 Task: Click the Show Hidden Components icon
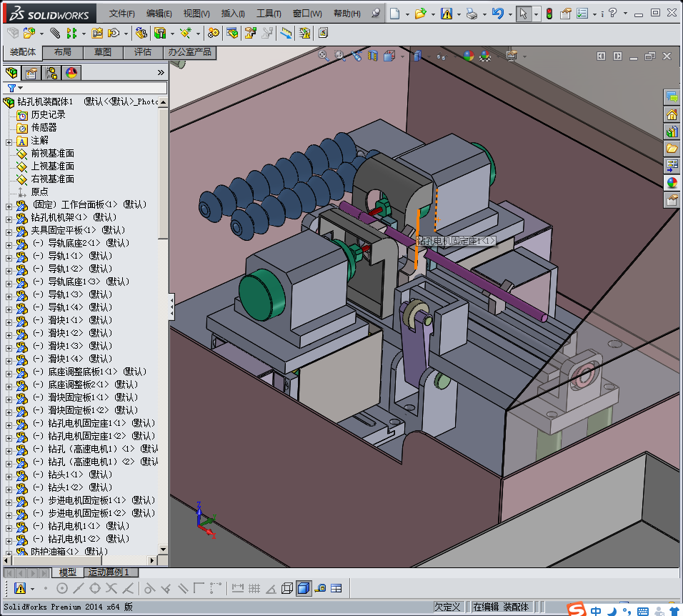[141, 33]
